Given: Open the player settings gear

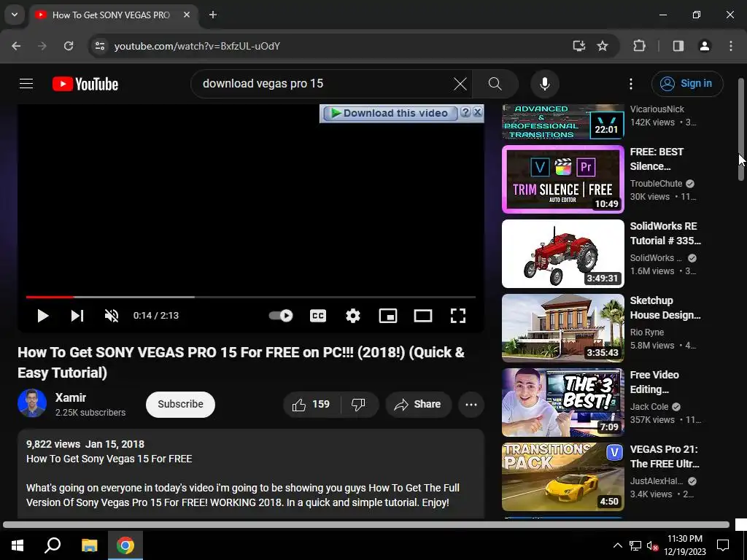Looking at the screenshot, I should click(x=353, y=316).
